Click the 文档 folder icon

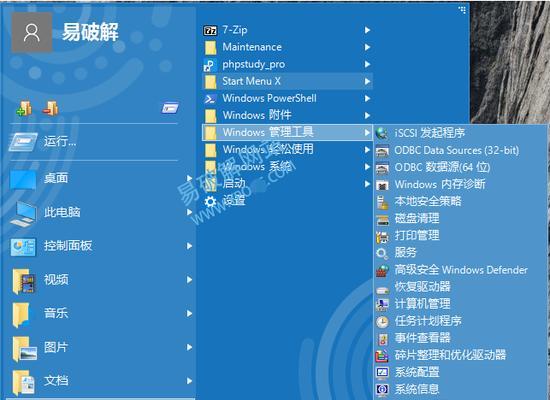(23, 382)
